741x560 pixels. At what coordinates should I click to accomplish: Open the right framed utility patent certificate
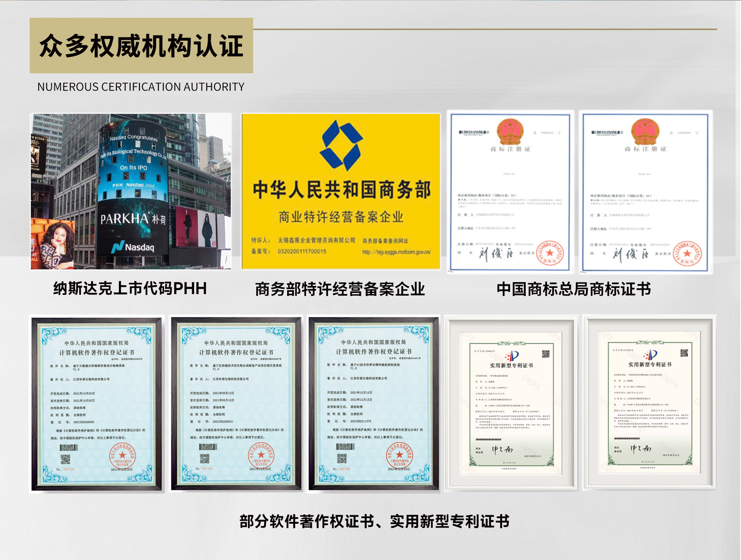click(x=650, y=403)
